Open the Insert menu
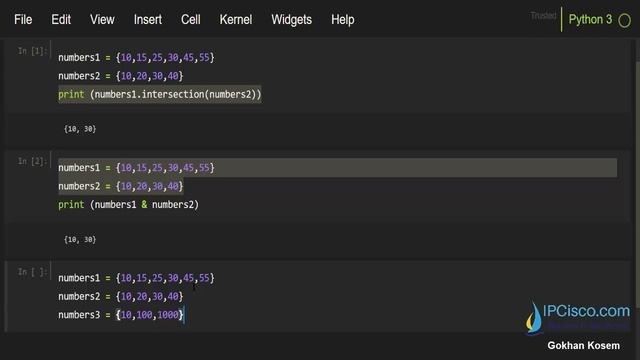The image size is (640, 360). point(148,20)
